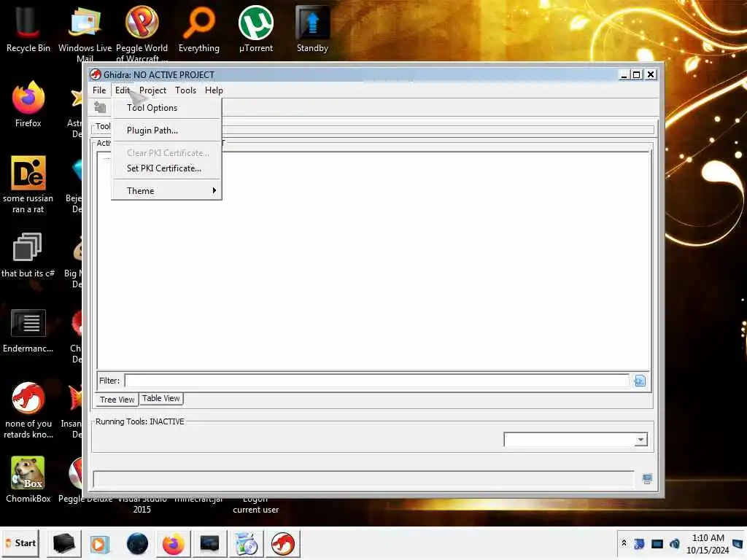This screenshot has width=747, height=560.
Task: Launch µTorrent desktop icon
Action: click(256, 29)
